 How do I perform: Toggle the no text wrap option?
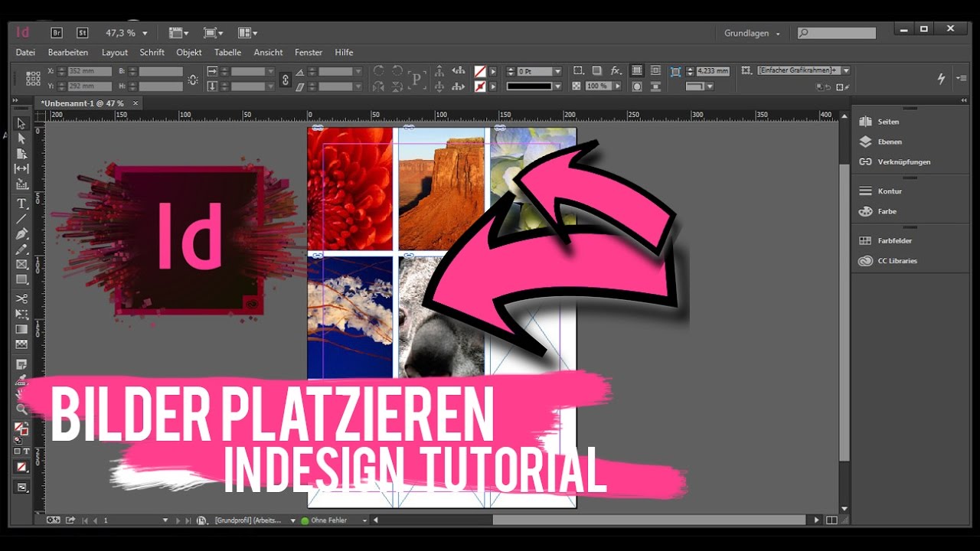[636, 71]
